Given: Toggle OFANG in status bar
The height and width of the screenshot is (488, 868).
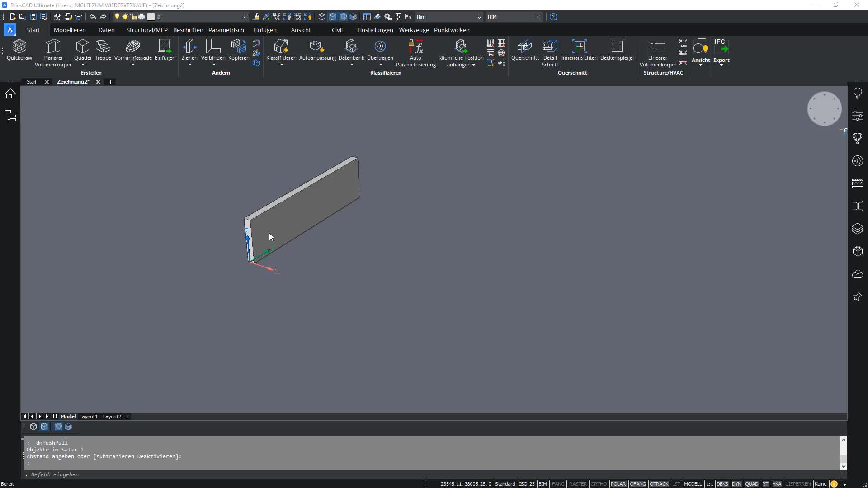Looking at the screenshot, I should 637,484.
